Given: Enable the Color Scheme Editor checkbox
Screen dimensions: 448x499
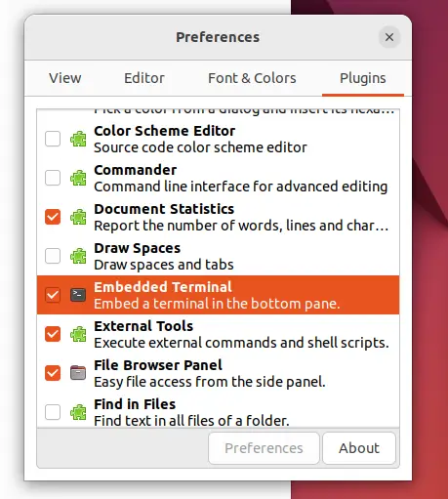Looking at the screenshot, I should tap(53, 139).
